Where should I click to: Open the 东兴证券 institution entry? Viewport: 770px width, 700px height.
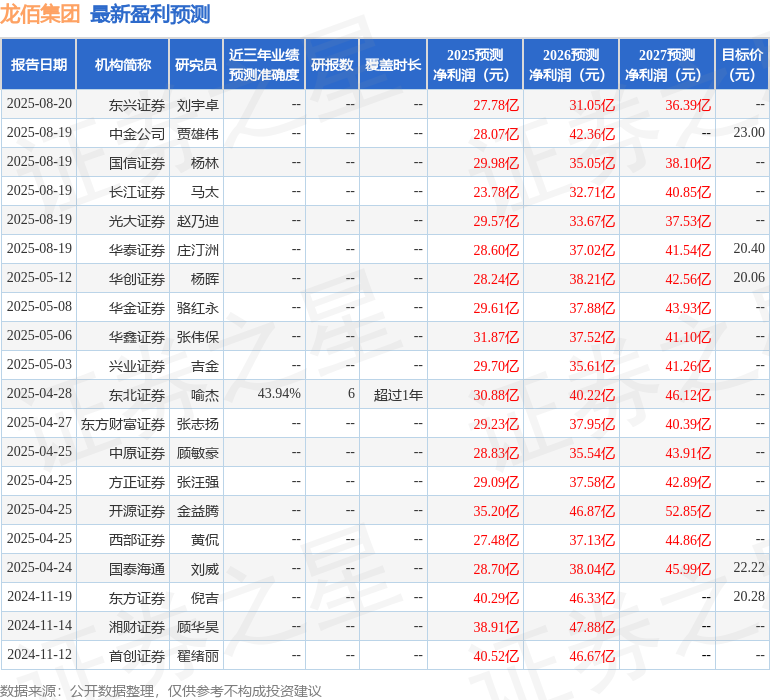tap(137, 105)
